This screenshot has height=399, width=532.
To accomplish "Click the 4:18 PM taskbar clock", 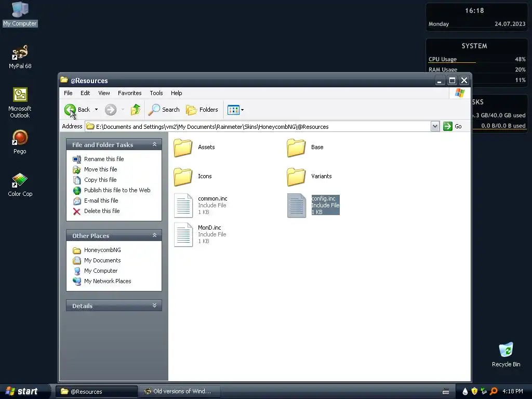I will [x=513, y=392].
